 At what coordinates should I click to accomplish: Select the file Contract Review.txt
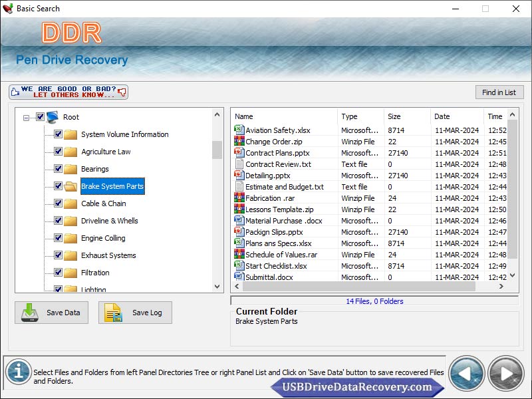(278, 164)
